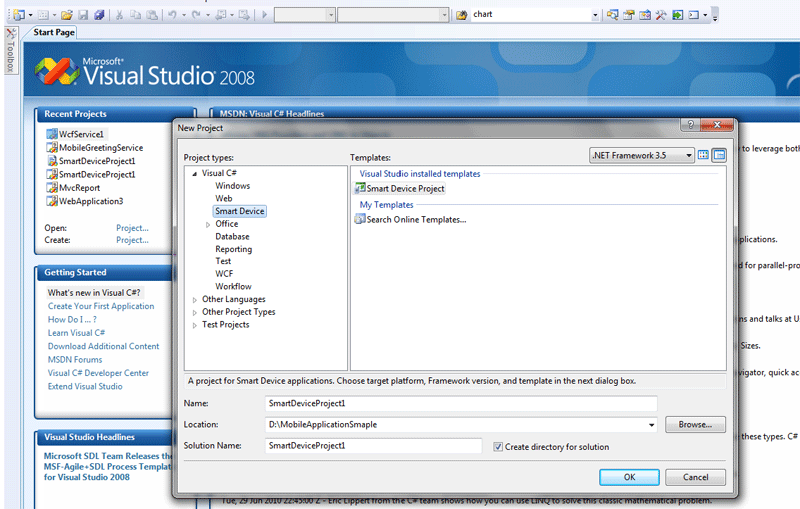Click the Save All icon
Image resolution: width=800 pixels, height=509 pixels.
[99, 15]
